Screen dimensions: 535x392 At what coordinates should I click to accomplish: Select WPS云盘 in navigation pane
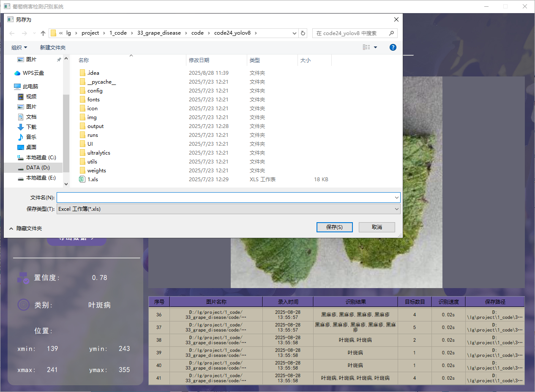pos(33,73)
